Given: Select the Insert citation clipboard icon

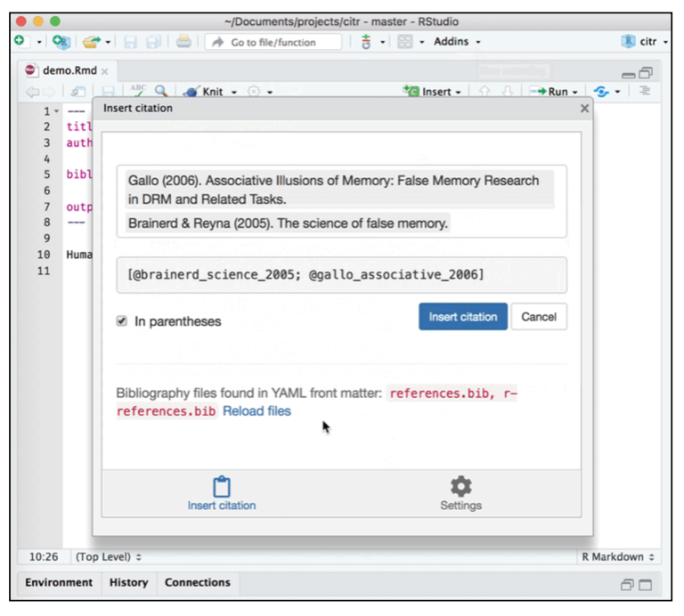Looking at the screenshot, I should tap(222, 487).
